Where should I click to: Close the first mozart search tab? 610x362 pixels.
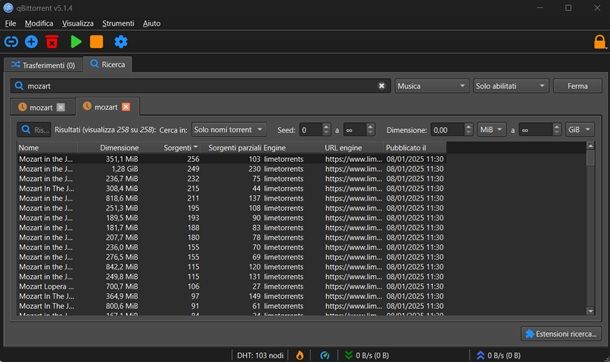[x=61, y=107]
